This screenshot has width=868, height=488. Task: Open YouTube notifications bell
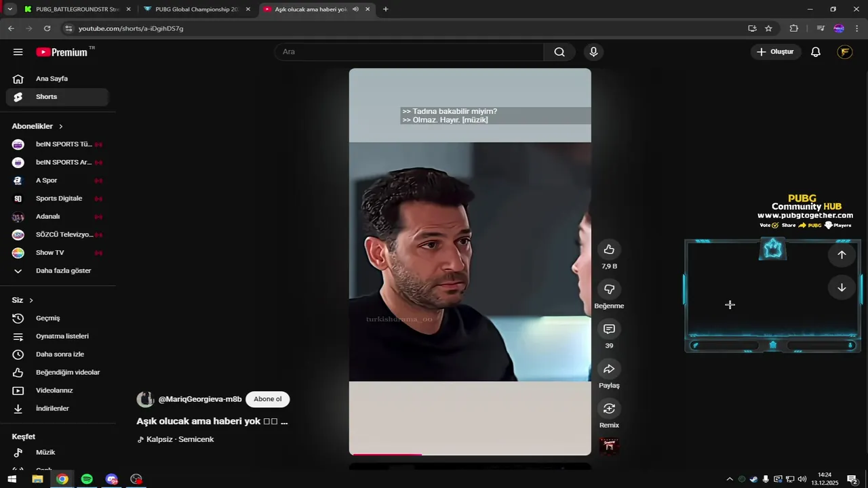pos(816,52)
